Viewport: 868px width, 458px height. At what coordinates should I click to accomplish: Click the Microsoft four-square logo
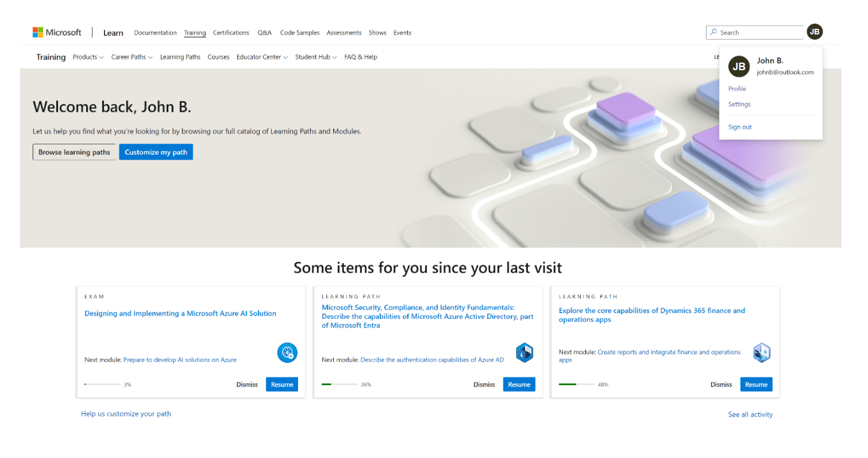tap(36, 32)
